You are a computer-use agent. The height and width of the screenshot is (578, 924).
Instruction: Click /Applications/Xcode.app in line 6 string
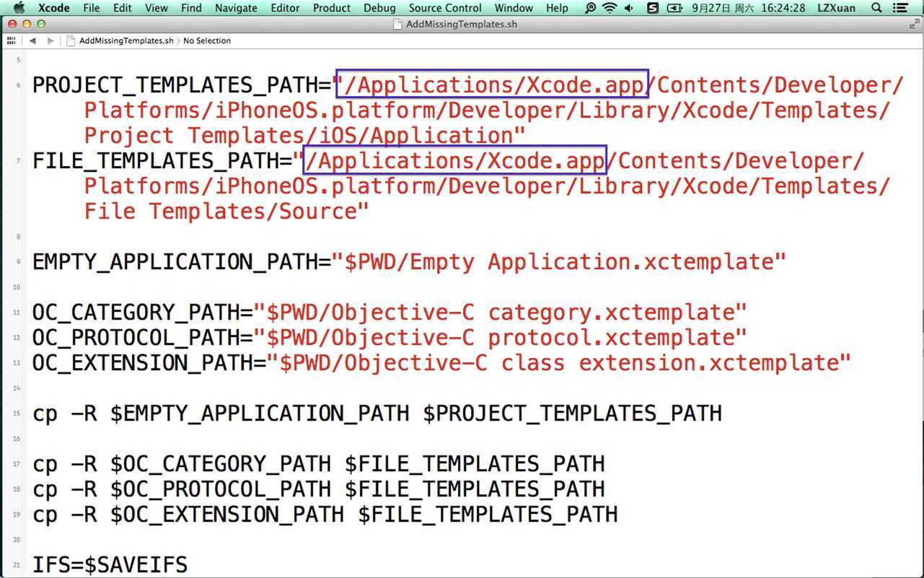494,85
